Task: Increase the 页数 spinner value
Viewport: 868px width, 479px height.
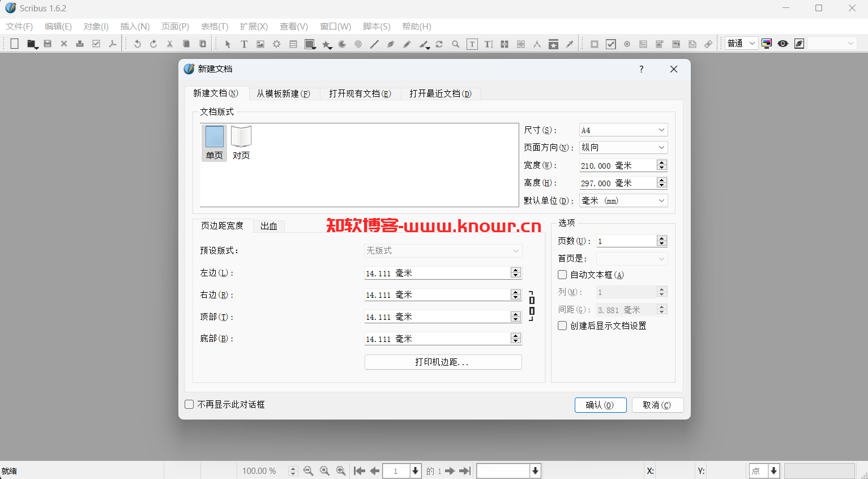Action: (x=662, y=238)
